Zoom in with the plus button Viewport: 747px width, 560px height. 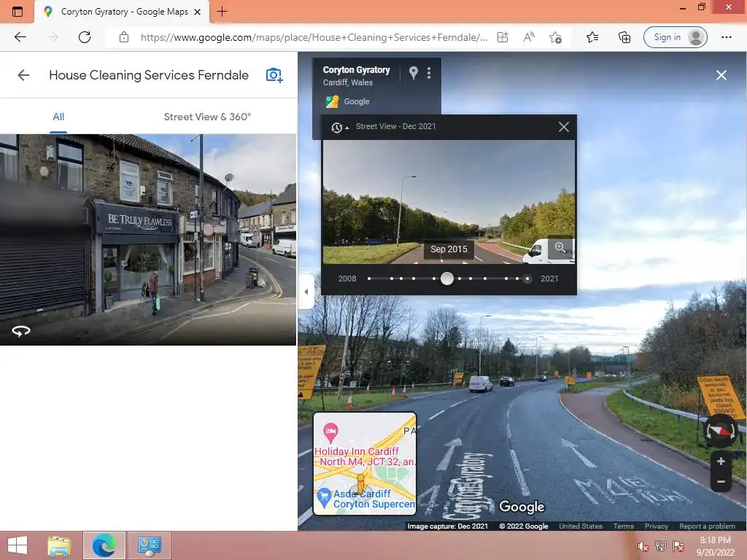click(x=721, y=461)
